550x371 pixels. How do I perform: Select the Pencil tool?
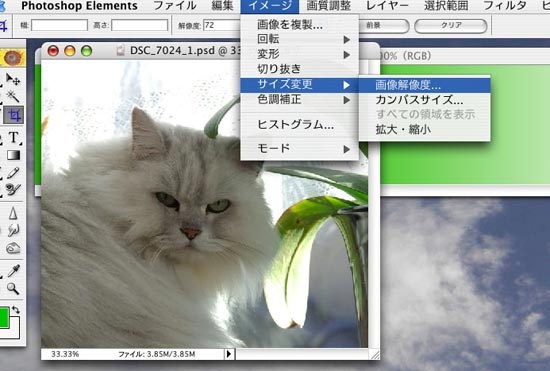pos(13,173)
